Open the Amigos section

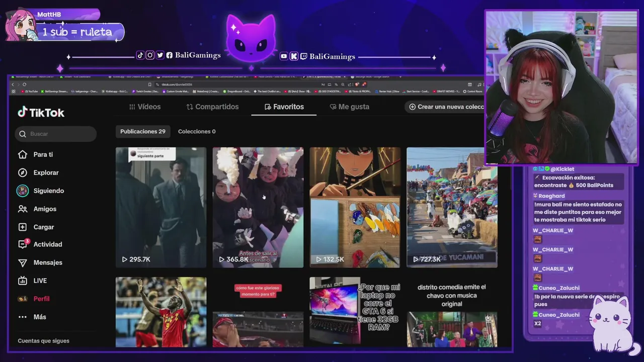pyautogui.click(x=37, y=209)
